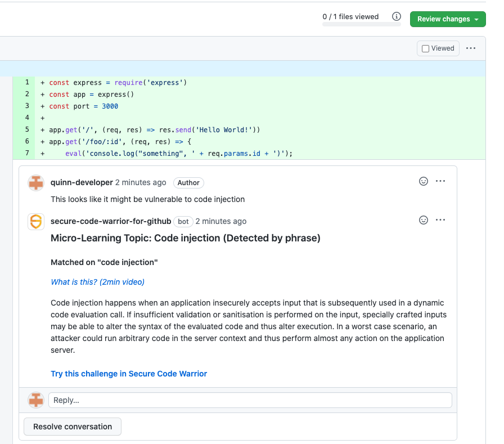Click the '0 / 1 files viewed' text
504x444 pixels.
(x=350, y=17)
